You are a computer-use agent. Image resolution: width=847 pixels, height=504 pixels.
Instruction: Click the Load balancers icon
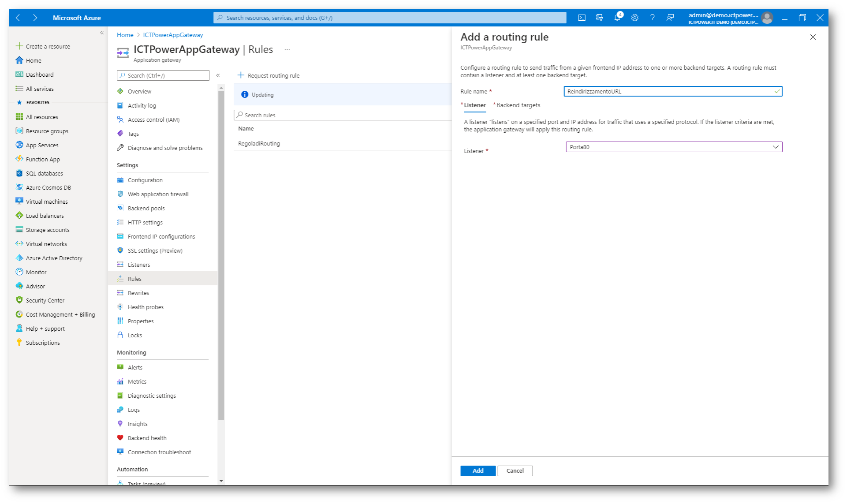[19, 215]
